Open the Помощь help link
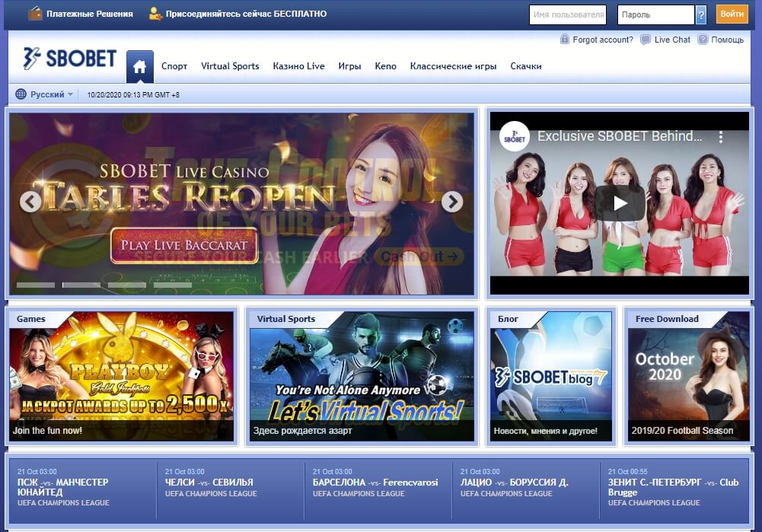Image resolution: width=762 pixels, height=532 pixels. (x=728, y=40)
